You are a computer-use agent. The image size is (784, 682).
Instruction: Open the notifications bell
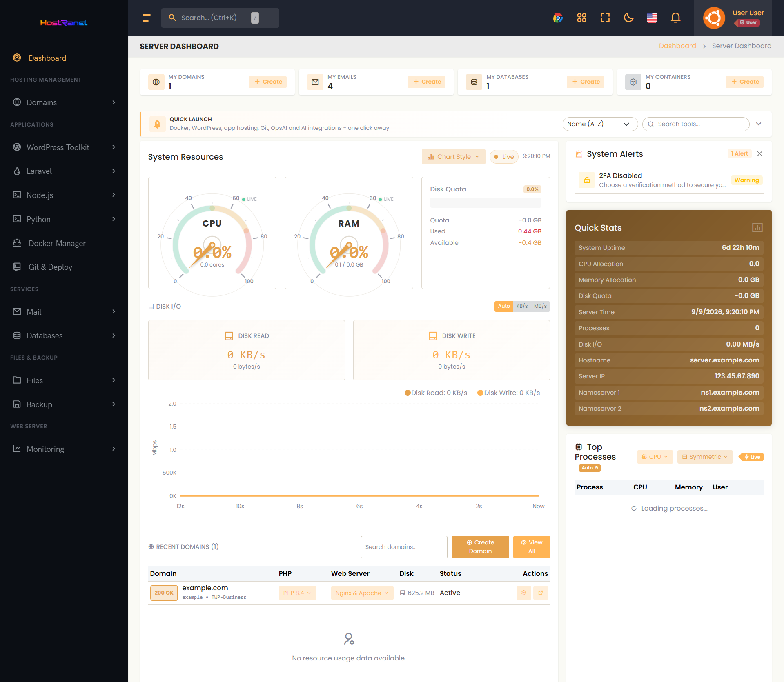point(676,18)
